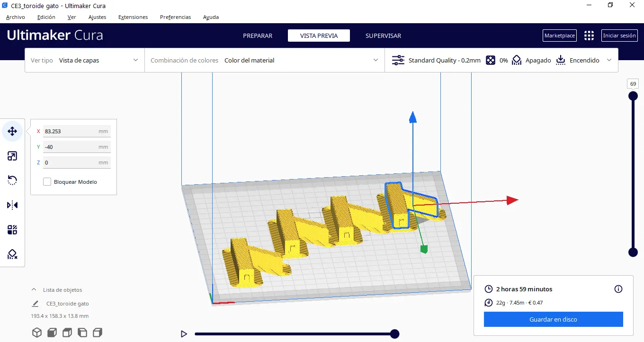Click the Guardar en disco button

click(553, 319)
